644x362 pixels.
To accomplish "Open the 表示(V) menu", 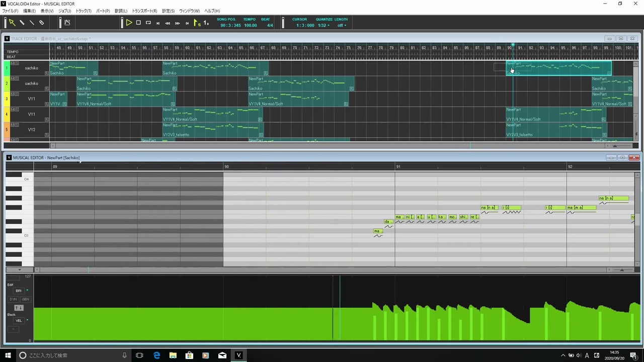I will (47, 11).
